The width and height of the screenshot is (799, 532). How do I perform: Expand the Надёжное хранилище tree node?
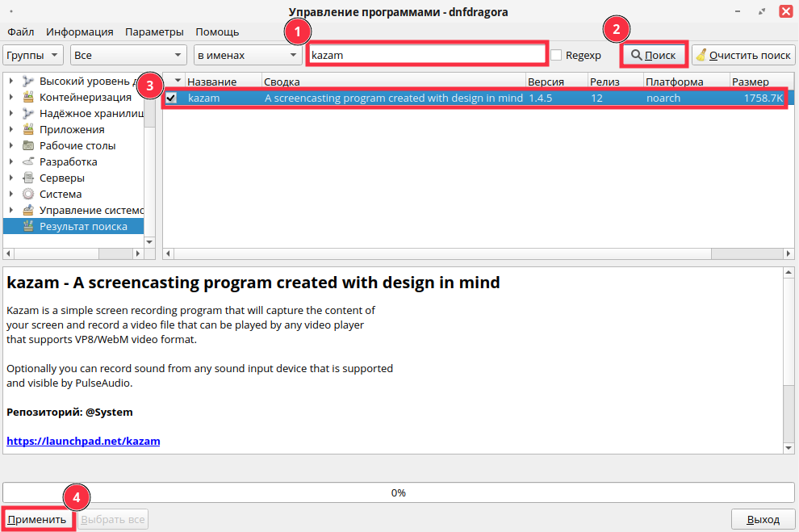(x=11, y=113)
